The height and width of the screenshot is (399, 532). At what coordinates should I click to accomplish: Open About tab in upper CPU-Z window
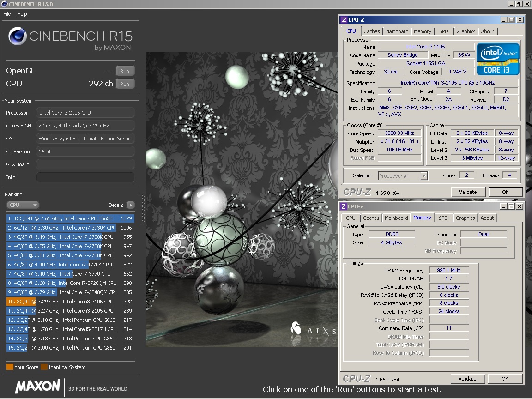[487, 31]
